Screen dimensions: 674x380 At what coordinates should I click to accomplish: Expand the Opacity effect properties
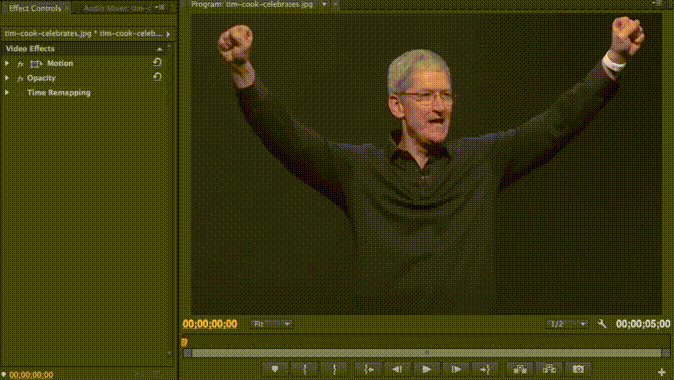point(7,78)
